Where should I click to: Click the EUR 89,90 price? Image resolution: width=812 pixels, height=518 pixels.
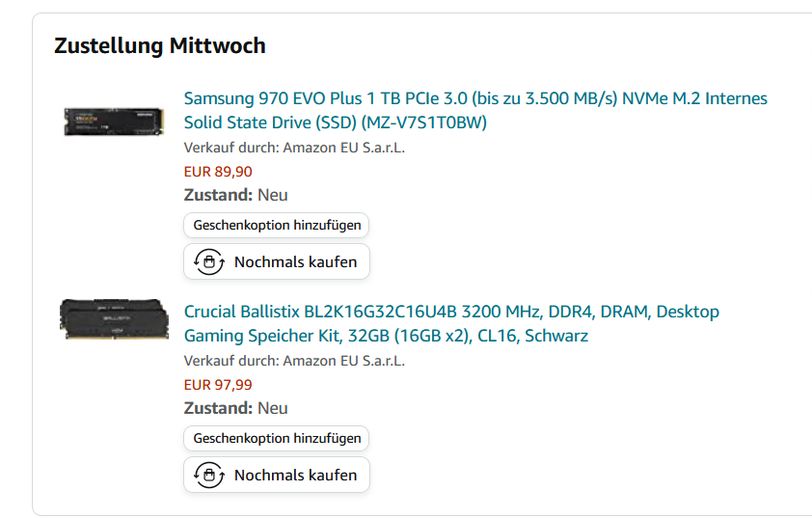click(x=218, y=172)
